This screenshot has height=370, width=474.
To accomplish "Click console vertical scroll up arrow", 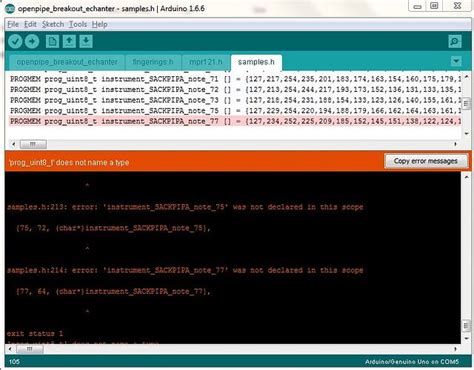I will pyautogui.click(x=466, y=177).
